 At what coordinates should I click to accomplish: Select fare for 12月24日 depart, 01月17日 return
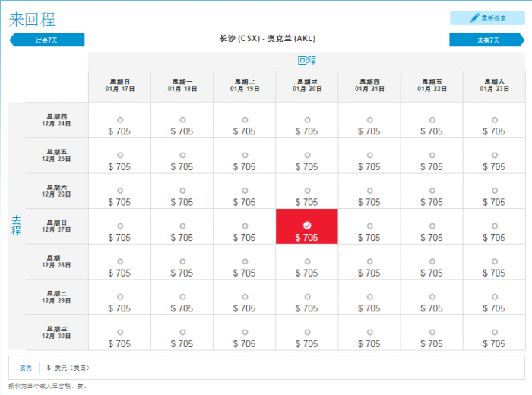pos(120,120)
